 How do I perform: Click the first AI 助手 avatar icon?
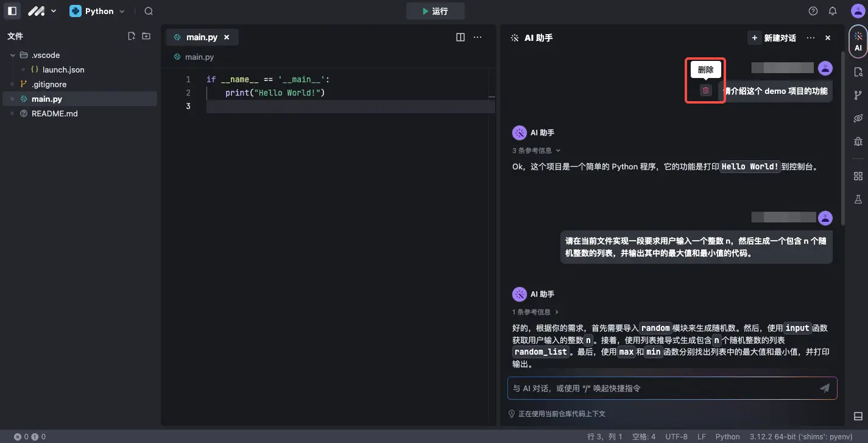point(520,133)
